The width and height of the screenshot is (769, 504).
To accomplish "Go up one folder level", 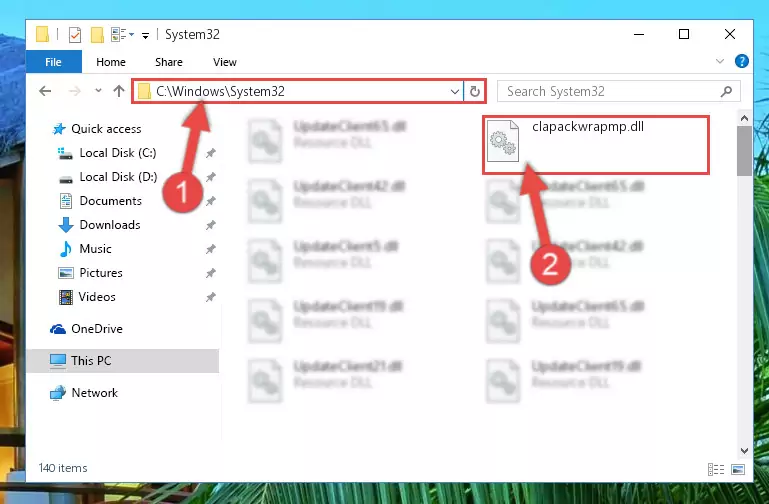I will coord(119,91).
